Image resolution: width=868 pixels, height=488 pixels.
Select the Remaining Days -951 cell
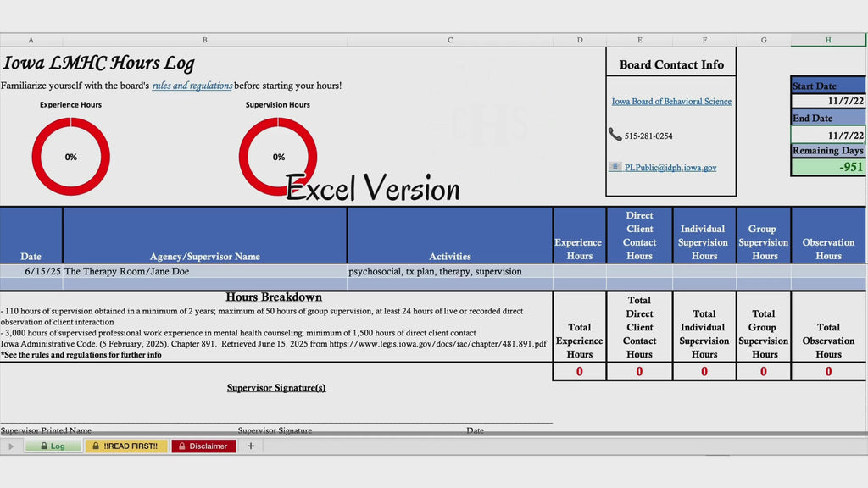[828, 167]
